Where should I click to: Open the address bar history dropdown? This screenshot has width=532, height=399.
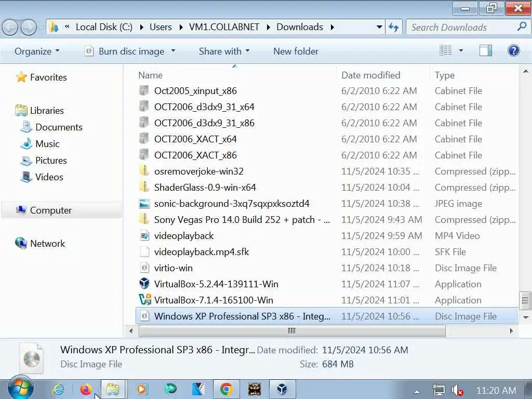tap(379, 27)
